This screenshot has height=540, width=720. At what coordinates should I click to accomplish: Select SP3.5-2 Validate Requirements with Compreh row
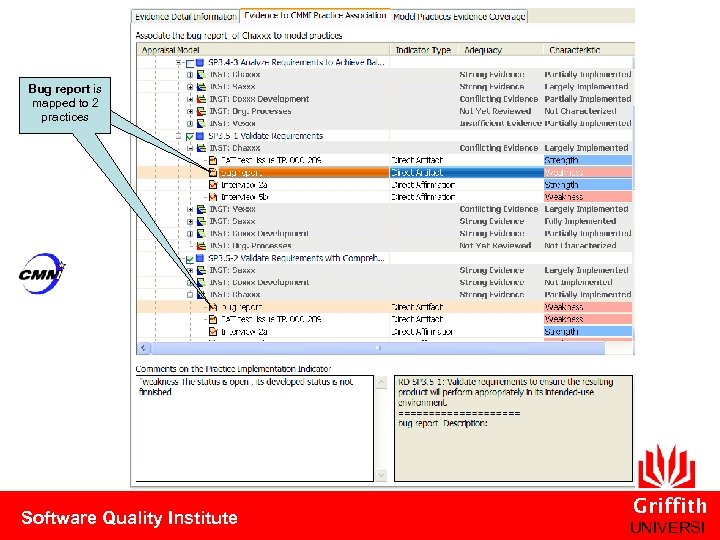pos(385,258)
